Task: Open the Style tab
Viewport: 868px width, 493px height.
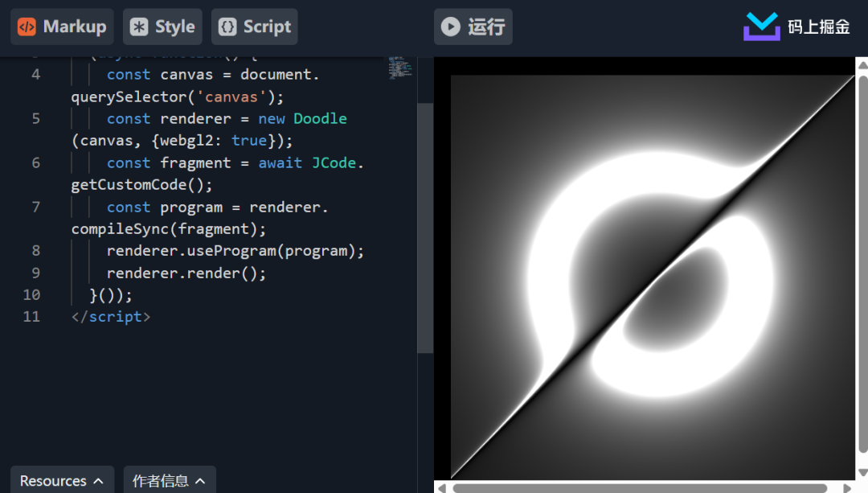Action: [162, 27]
